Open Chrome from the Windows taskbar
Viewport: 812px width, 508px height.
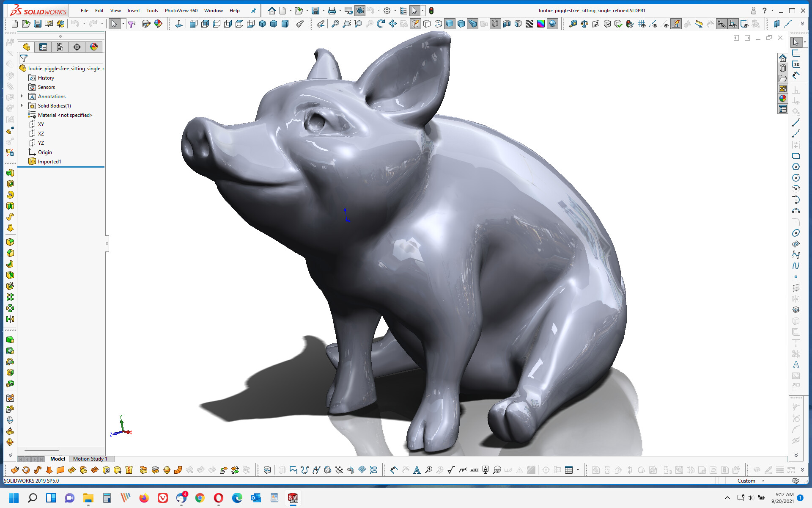click(200, 498)
